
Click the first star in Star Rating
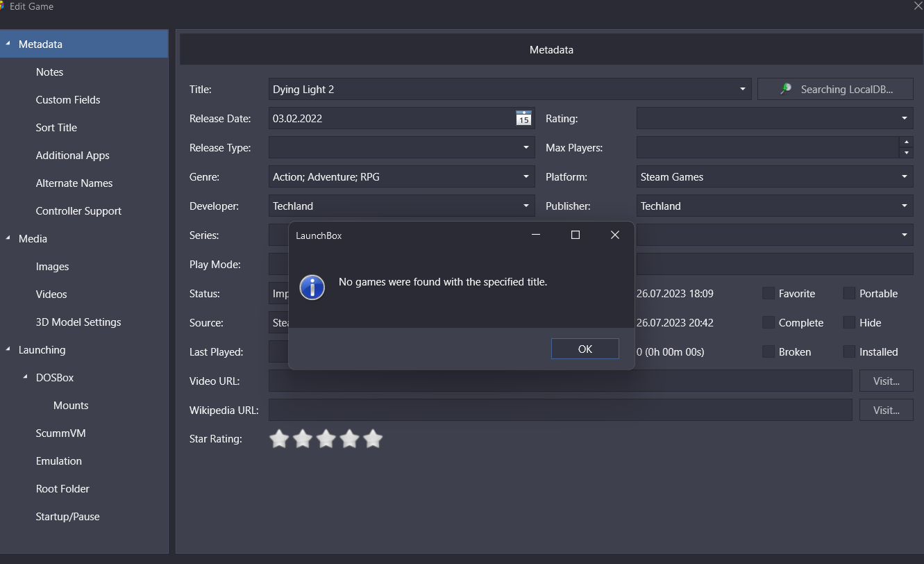pyautogui.click(x=279, y=438)
